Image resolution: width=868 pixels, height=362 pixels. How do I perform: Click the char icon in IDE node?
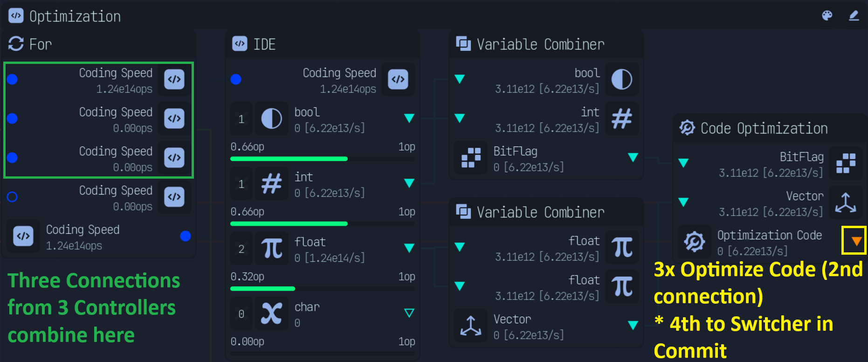point(271,313)
